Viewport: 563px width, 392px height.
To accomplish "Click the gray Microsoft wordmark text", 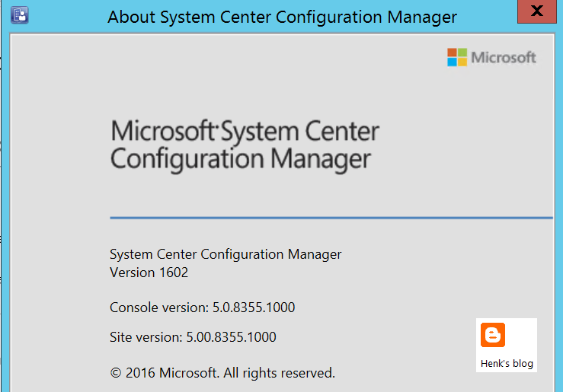I will click(504, 57).
